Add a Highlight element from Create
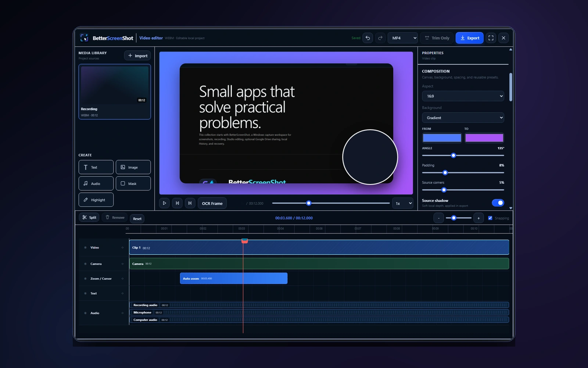The image size is (588, 368). coord(96,200)
